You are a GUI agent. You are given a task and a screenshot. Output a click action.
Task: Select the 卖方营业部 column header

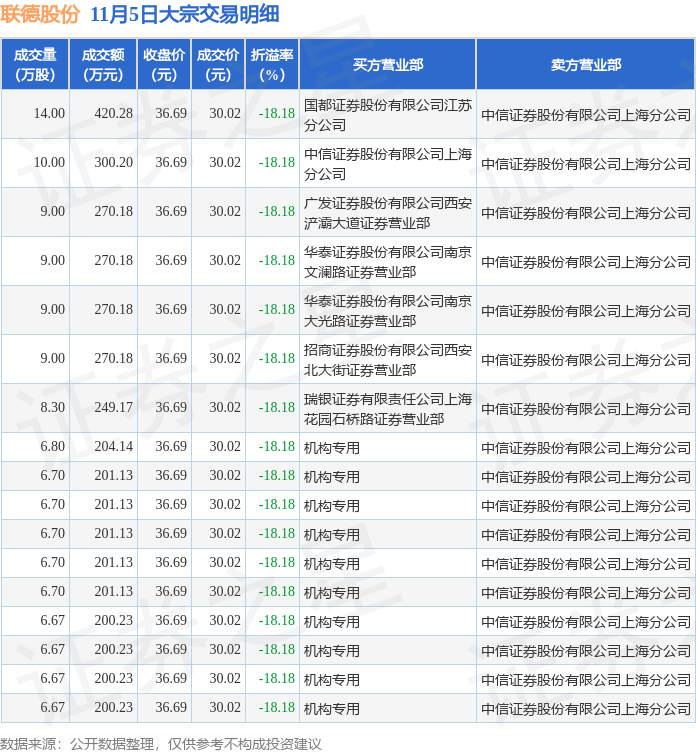click(x=585, y=64)
